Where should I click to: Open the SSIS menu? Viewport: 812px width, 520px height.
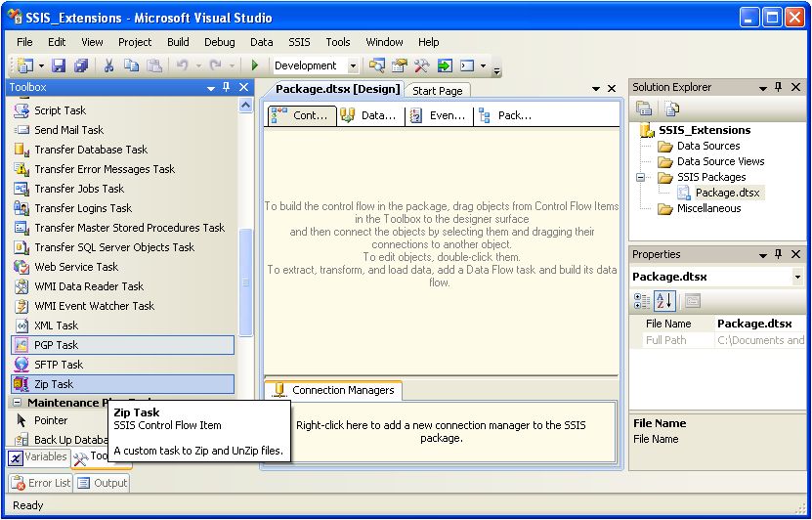pos(299,42)
